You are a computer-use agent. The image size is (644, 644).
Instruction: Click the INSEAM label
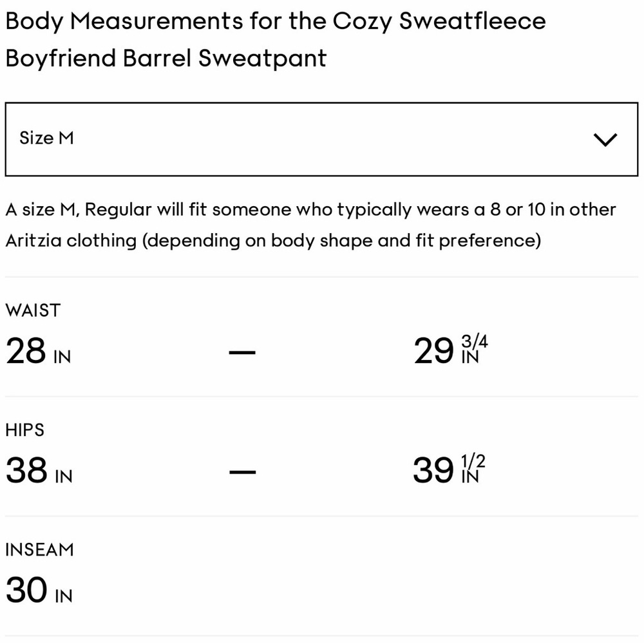click(39, 550)
